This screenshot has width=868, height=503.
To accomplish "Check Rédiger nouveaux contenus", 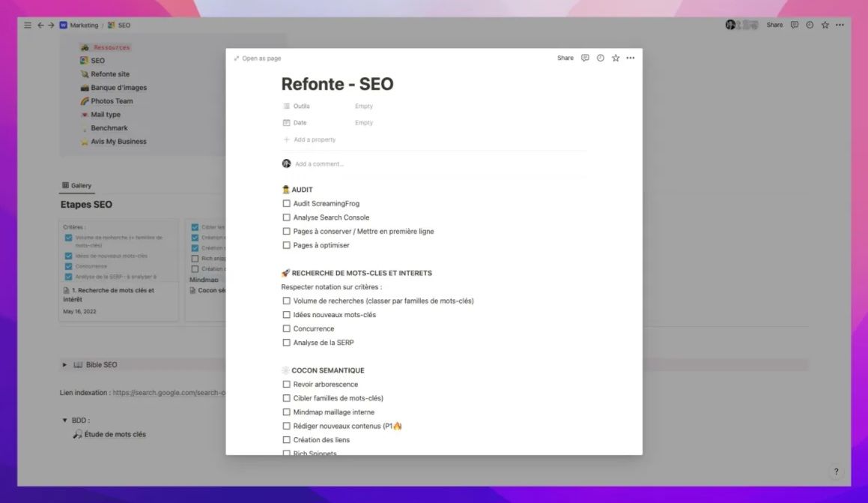I will click(x=286, y=426).
